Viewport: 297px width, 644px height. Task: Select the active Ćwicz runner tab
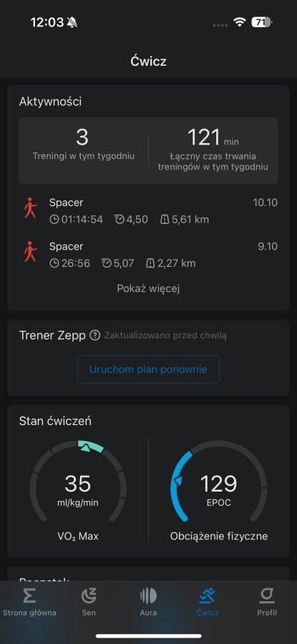208,602
